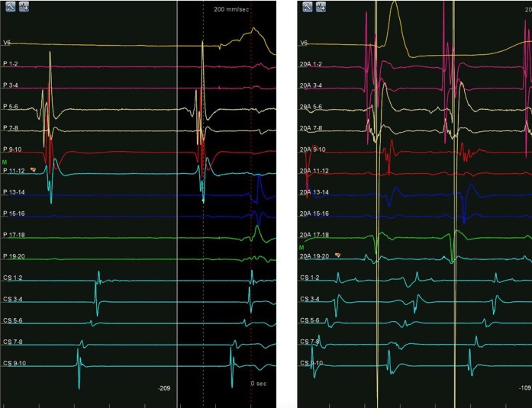Viewport: 532px width, 408px height.
Task: Select the P 15-16 channel label
Action: (x=14, y=213)
